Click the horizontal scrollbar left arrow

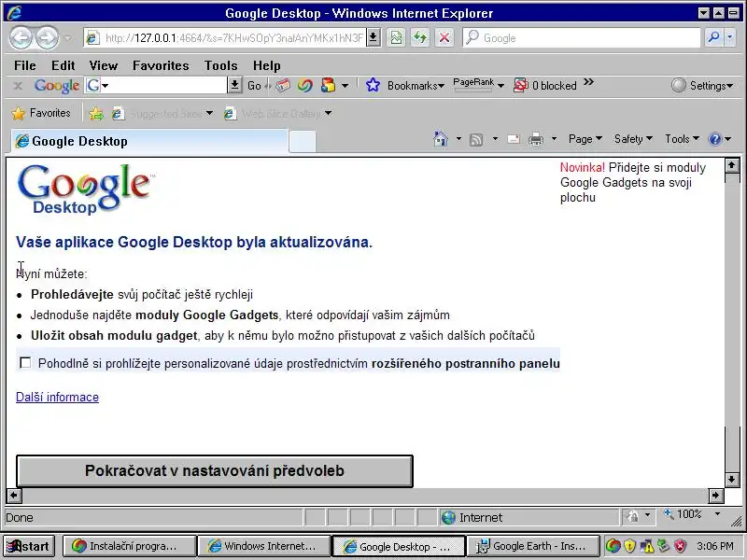14,496
